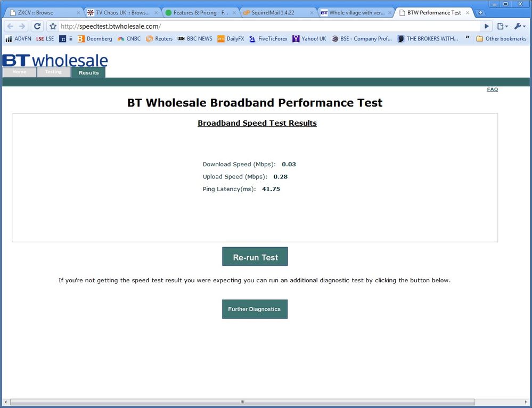Click the upload speed value 0.28
The height and width of the screenshot is (408, 532).
pyautogui.click(x=281, y=176)
